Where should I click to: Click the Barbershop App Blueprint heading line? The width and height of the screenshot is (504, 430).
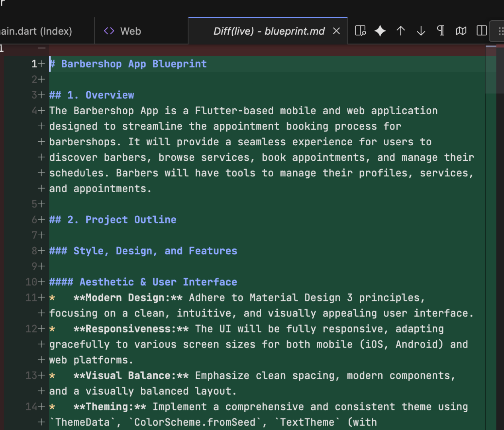(x=133, y=64)
